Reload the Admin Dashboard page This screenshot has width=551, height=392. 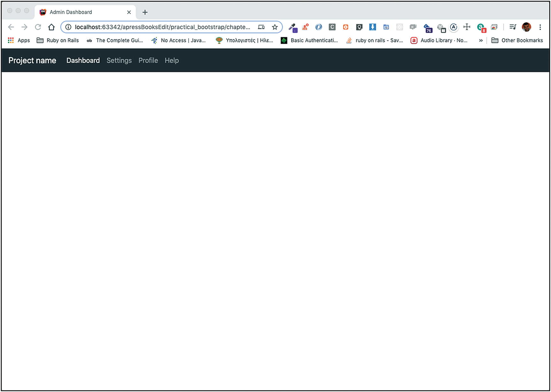[38, 27]
